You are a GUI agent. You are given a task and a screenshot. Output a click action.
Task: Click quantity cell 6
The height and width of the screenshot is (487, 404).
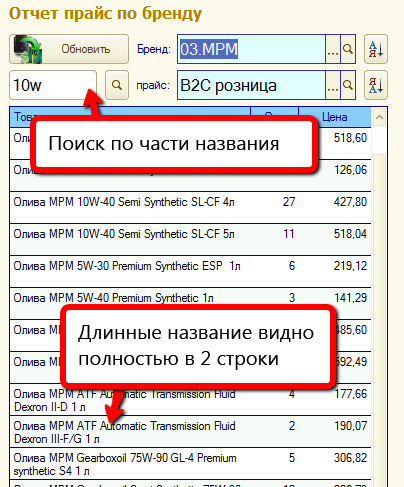pos(292,266)
